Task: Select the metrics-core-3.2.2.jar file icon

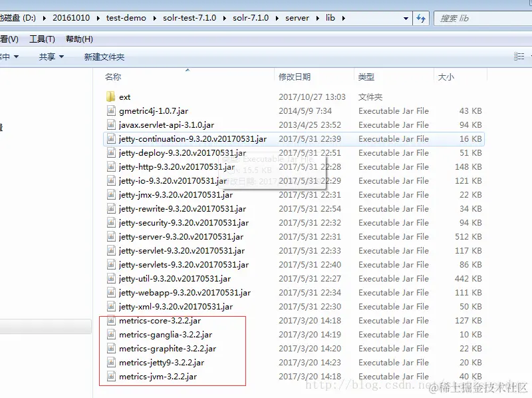Action: point(111,320)
